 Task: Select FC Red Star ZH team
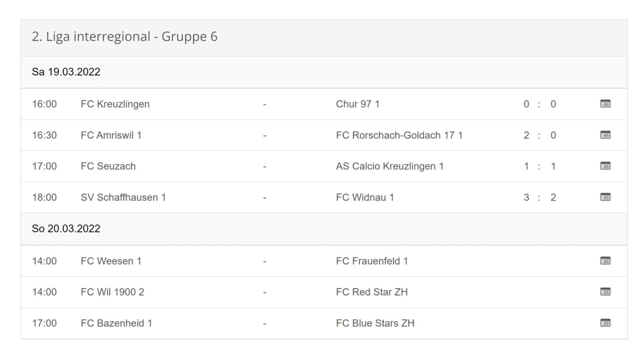(372, 292)
